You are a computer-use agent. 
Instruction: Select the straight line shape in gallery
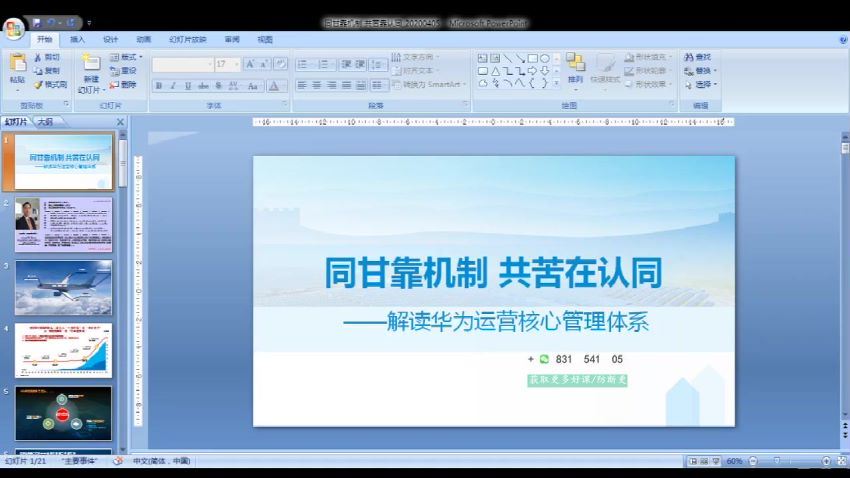click(507, 58)
